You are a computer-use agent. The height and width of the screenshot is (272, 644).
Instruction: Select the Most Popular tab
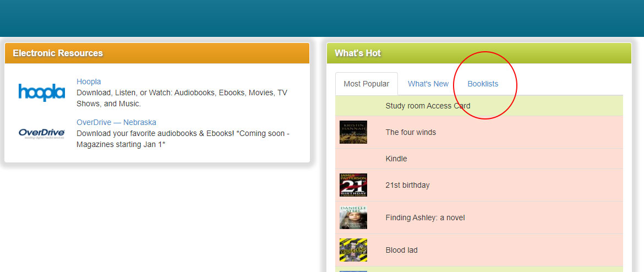(x=367, y=84)
